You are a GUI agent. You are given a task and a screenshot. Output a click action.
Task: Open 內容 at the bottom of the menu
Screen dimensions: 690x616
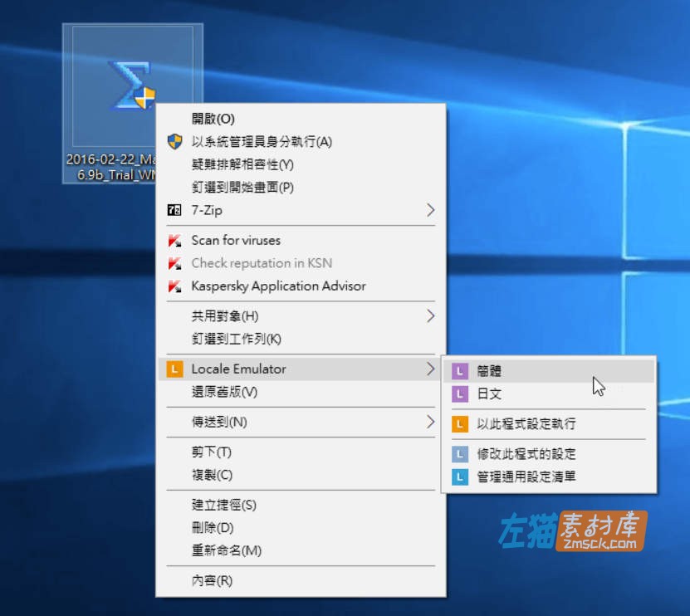(209, 581)
